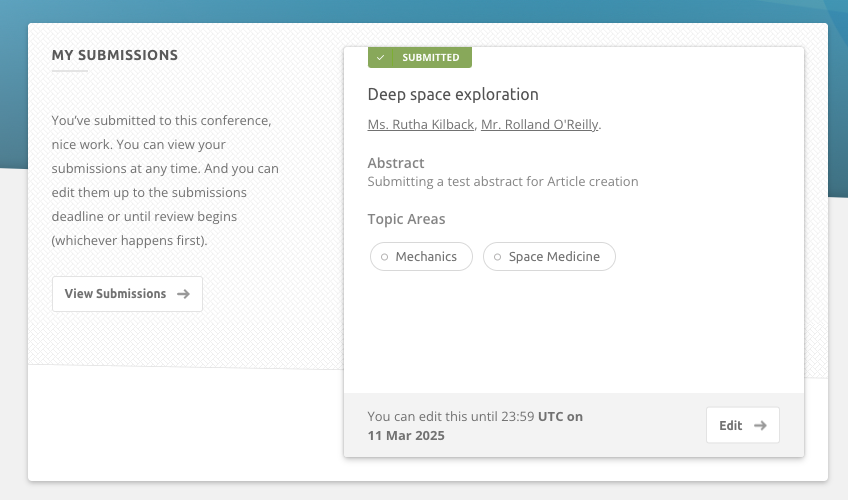848x500 pixels.
Task: Open author Ms. Rutha Kilback's link
Action: coord(420,125)
